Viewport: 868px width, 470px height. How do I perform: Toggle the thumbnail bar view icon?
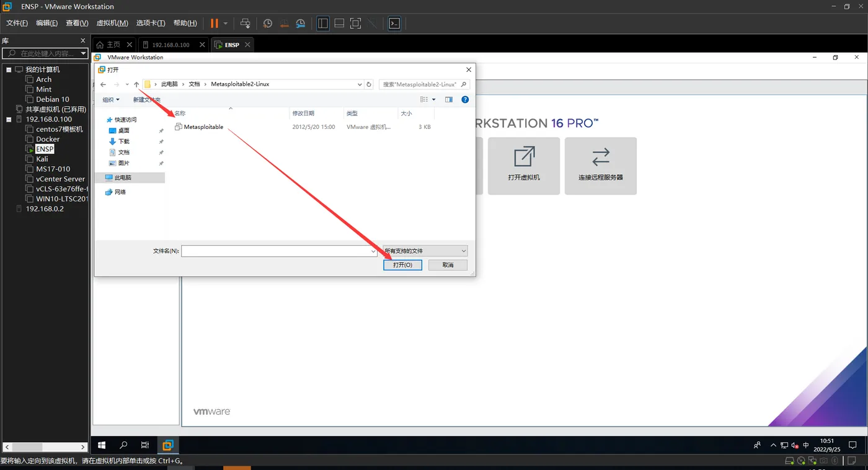[339, 24]
